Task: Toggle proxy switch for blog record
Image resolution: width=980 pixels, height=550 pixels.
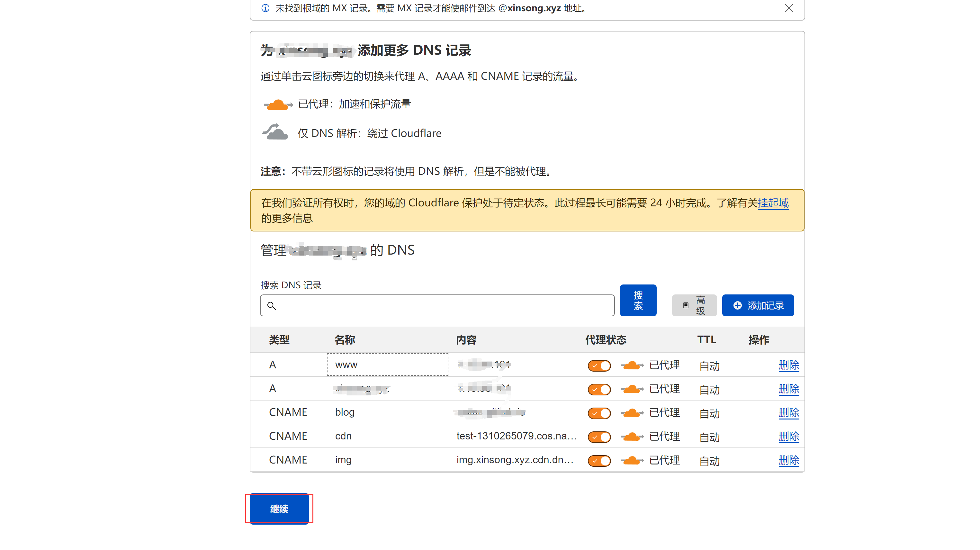Action: pos(599,413)
